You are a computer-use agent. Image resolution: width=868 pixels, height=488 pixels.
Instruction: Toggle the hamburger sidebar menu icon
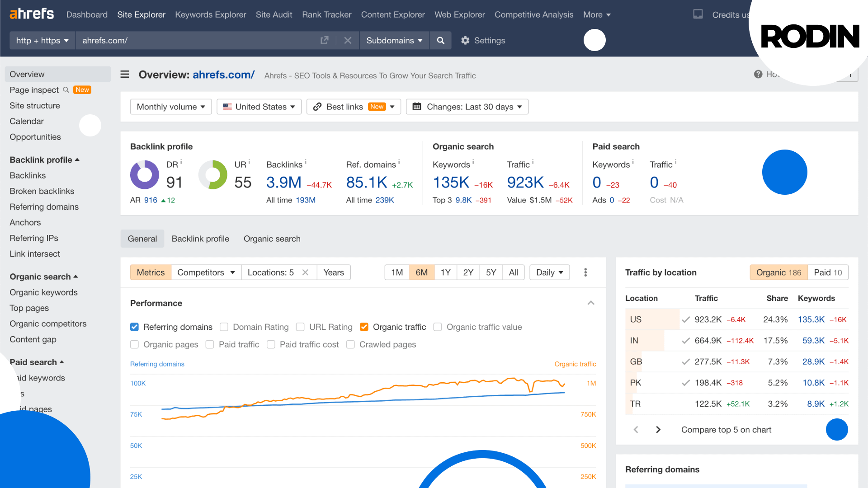125,75
